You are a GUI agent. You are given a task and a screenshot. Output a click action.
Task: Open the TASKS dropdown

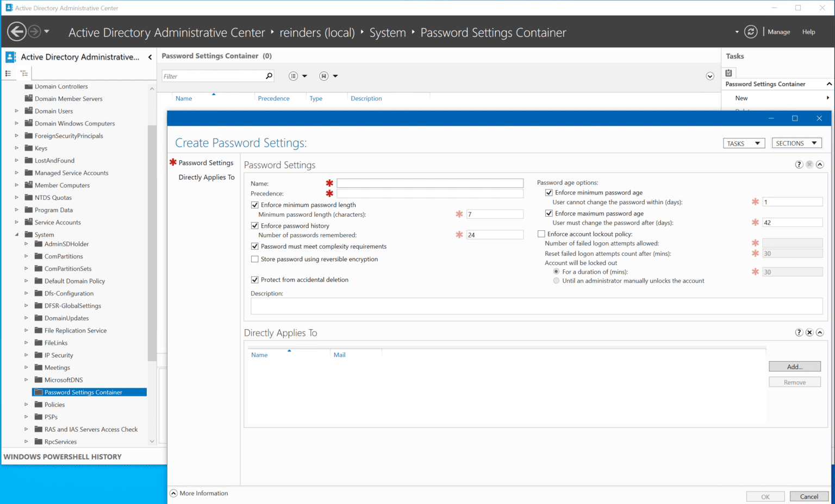coord(744,143)
